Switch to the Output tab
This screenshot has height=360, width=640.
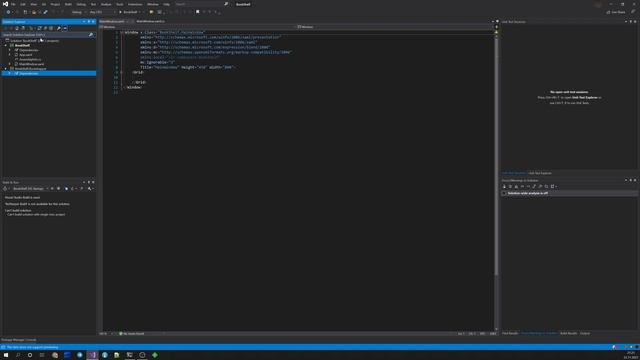coord(585,333)
